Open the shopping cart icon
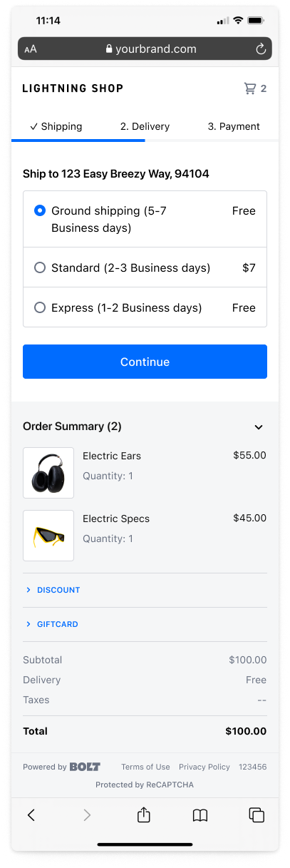The width and height of the screenshot is (290, 868). coord(249,88)
